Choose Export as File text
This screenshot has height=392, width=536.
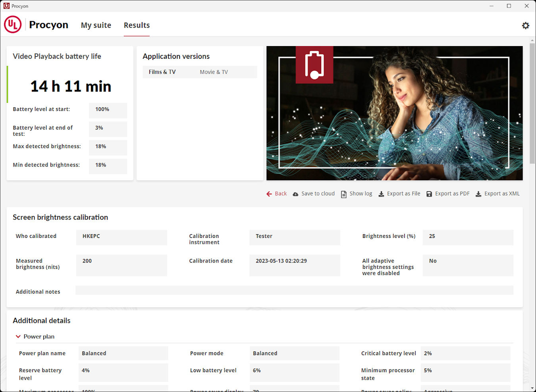(403, 193)
